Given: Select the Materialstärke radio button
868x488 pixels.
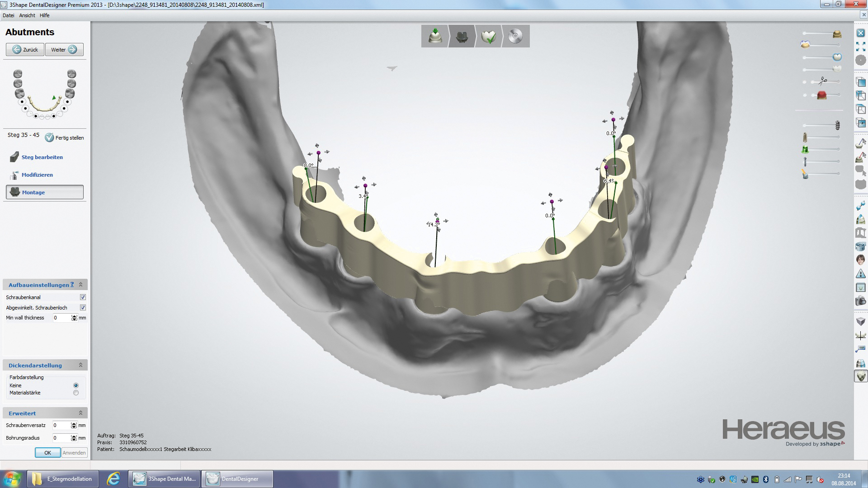Looking at the screenshot, I should coord(76,393).
